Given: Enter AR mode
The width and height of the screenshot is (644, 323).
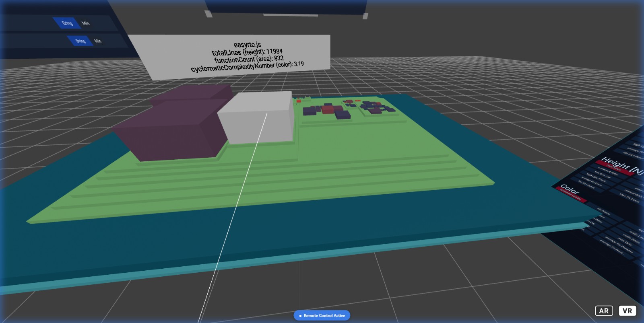Looking at the screenshot, I should 604,311.
